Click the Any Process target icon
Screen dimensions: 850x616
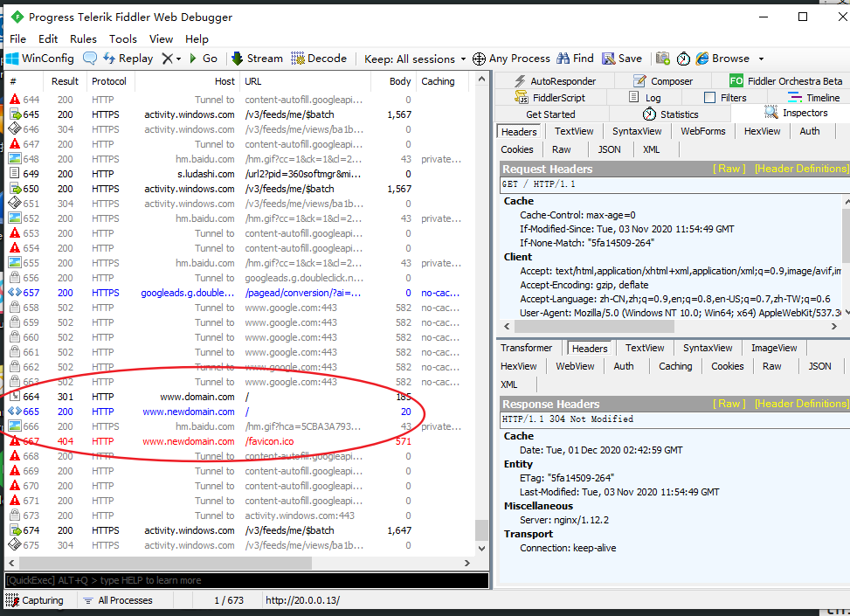point(480,59)
